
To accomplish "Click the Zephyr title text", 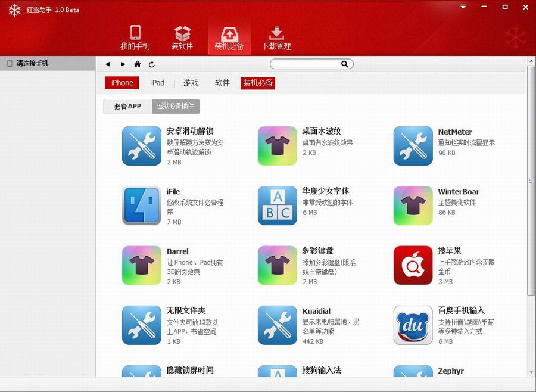I will click(x=451, y=371).
